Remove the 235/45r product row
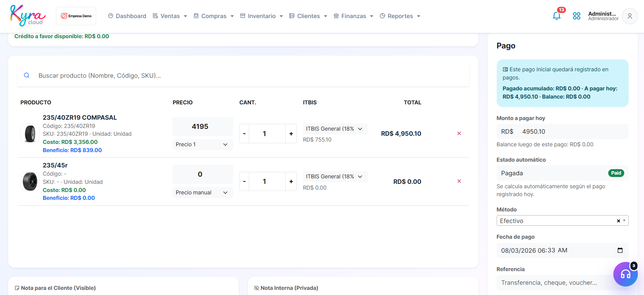 (x=459, y=181)
